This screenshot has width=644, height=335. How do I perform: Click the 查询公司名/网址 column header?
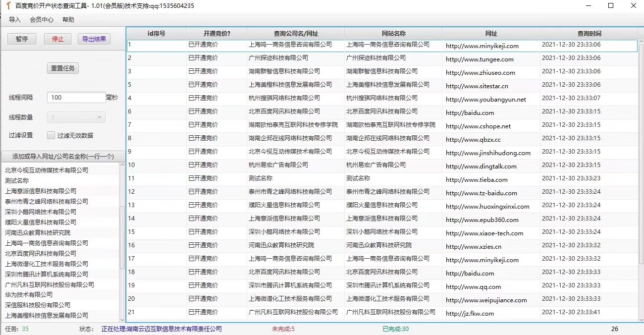pyautogui.click(x=296, y=34)
